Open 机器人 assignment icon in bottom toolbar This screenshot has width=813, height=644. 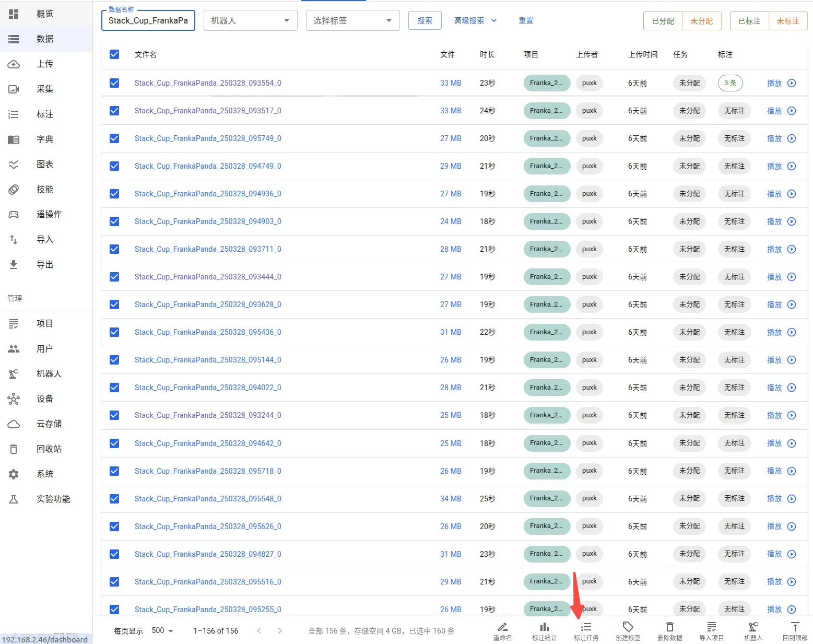(x=753, y=627)
